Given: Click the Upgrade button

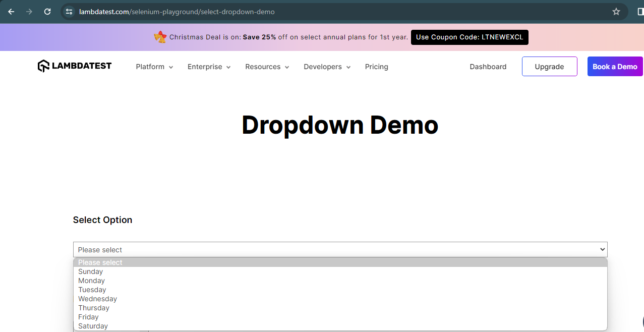Looking at the screenshot, I should tap(550, 67).
